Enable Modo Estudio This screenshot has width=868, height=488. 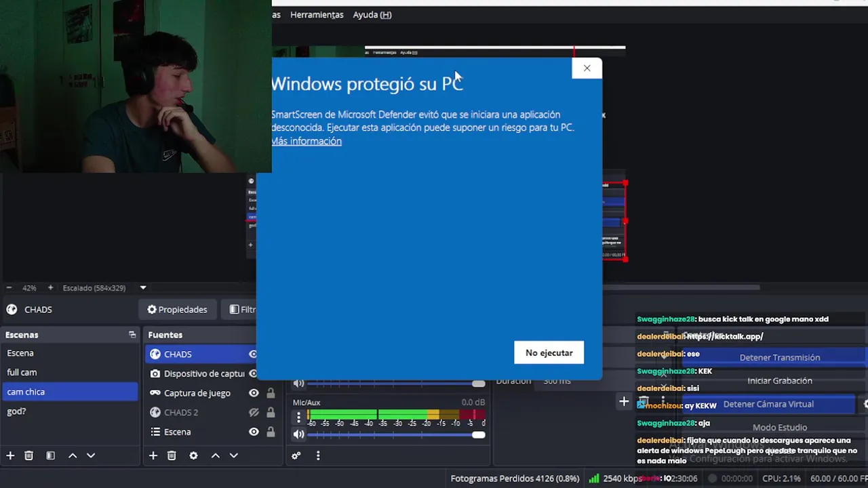pos(779,428)
